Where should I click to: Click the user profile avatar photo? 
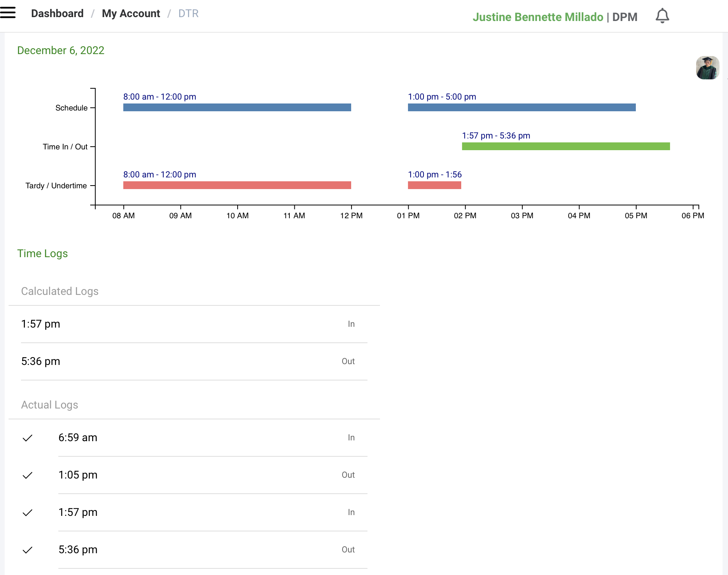[707, 68]
